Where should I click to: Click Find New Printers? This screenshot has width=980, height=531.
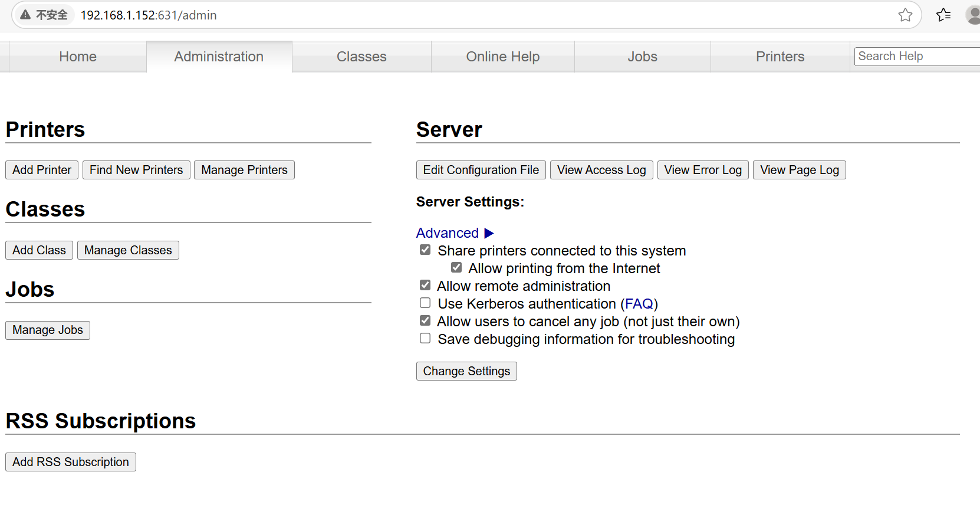(136, 170)
